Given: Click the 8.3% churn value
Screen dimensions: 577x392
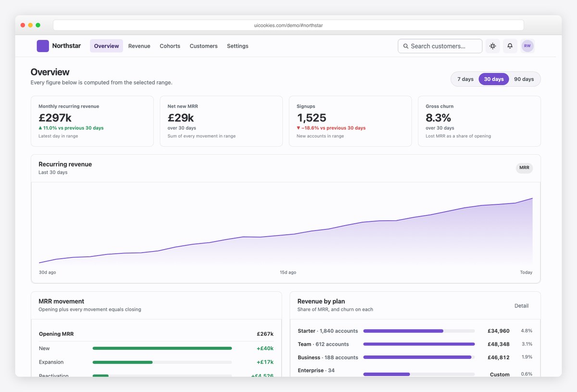Looking at the screenshot, I should 439,118.
